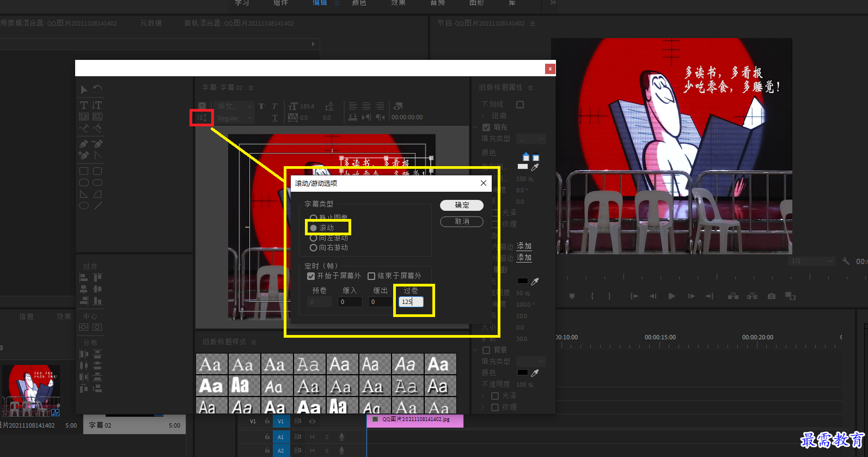Open the Legacy Title Properties panel menu
This screenshot has width=868, height=457.
530,88
